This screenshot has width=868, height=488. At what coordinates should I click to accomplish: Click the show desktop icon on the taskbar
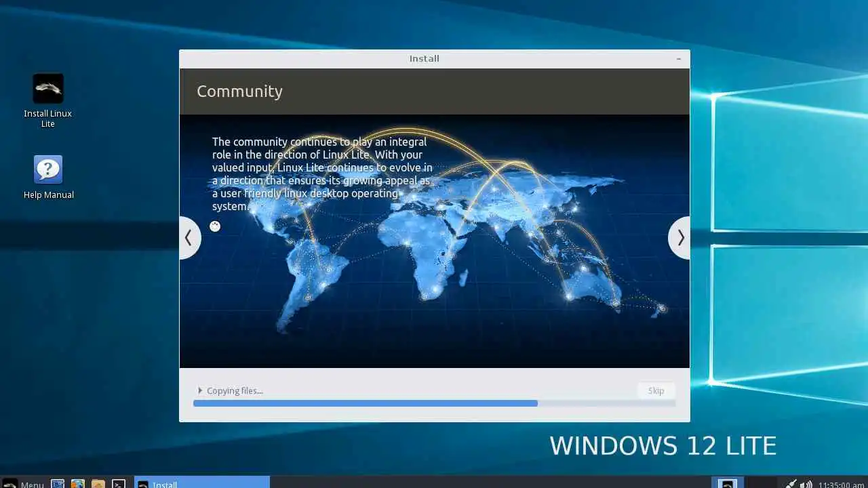tap(58, 483)
